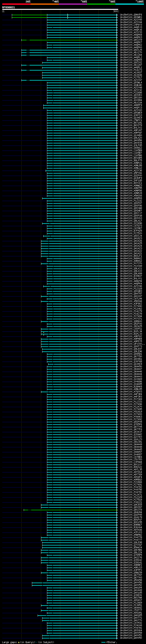This screenshot has height=644, width=146.
Task: Select the UniRef100_C6TM32 label
Action: 131,623
